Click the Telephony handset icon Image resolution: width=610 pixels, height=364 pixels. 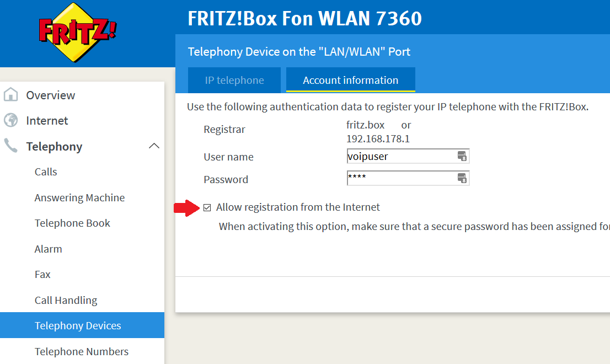(10, 146)
